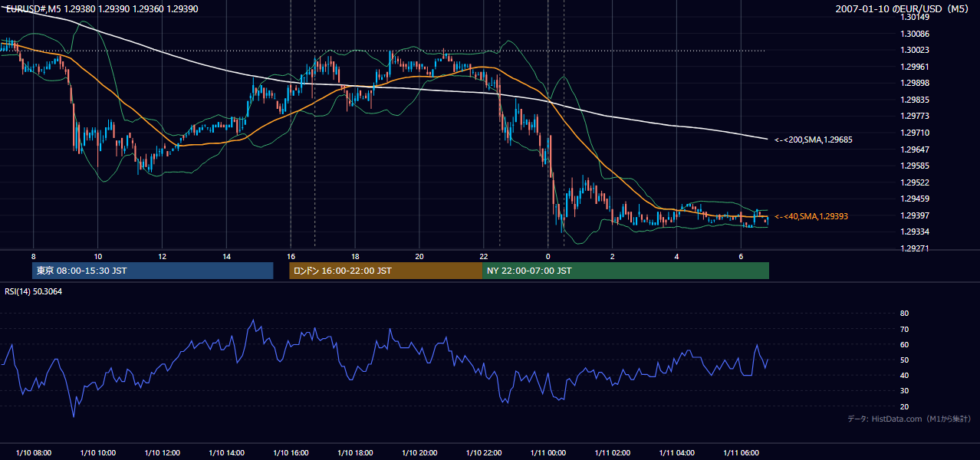This screenshot has height=460, width=980.
Task: Click the 200 SMA 1.29685 line label
Action: point(813,140)
